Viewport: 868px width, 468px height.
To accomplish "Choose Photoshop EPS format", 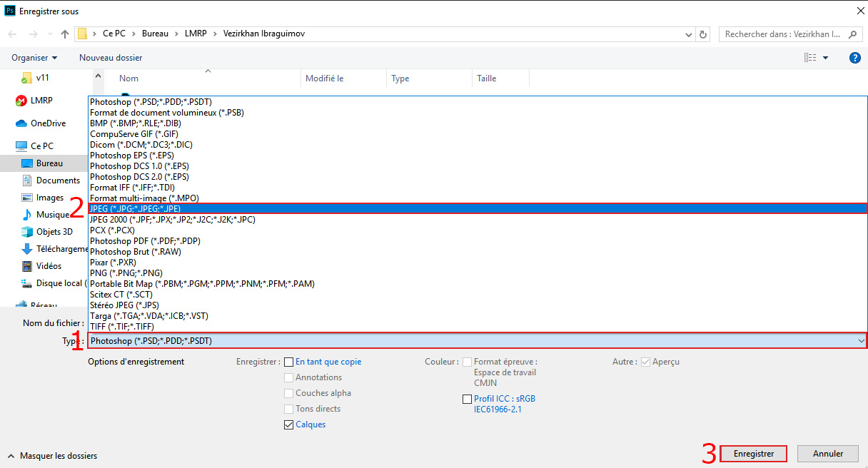I will [x=477, y=156].
